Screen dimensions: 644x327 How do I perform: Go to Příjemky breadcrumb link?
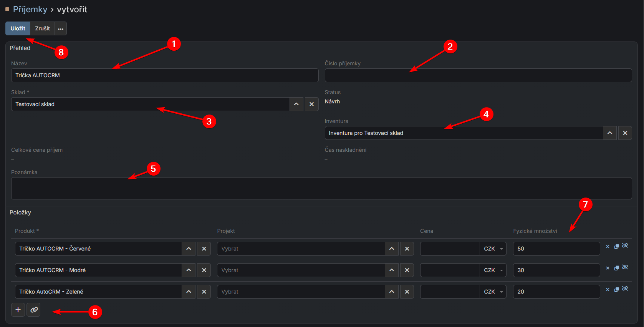point(30,9)
